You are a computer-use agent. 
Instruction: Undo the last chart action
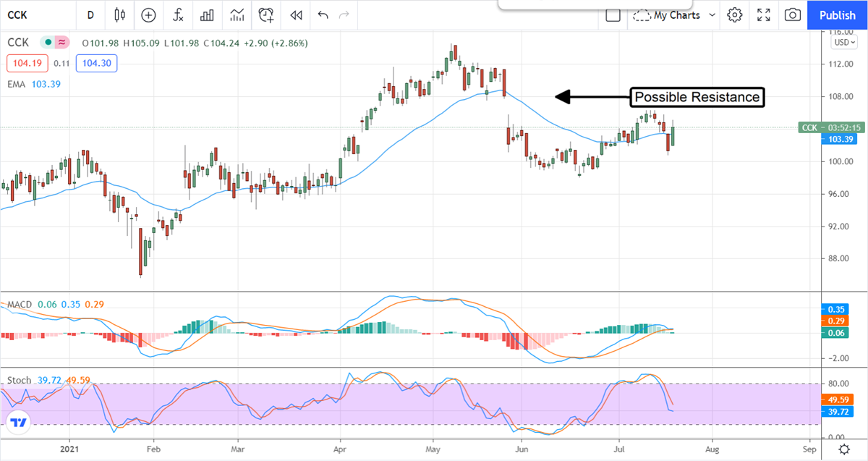(x=323, y=14)
